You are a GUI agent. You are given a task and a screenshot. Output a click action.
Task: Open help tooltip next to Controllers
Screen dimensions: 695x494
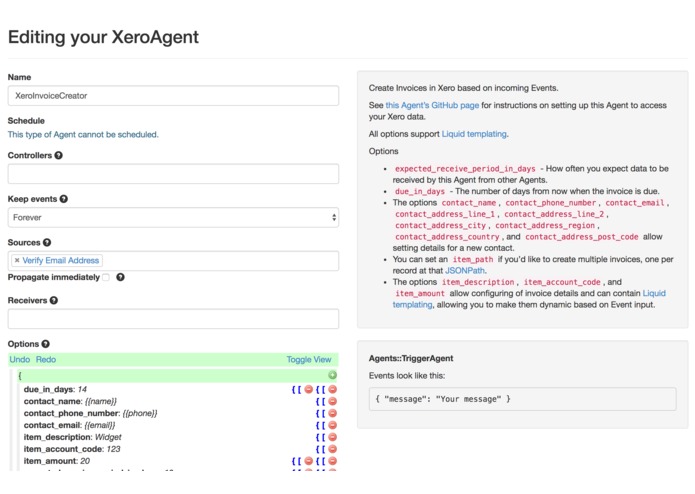pyautogui.click(x=59, y=156)
